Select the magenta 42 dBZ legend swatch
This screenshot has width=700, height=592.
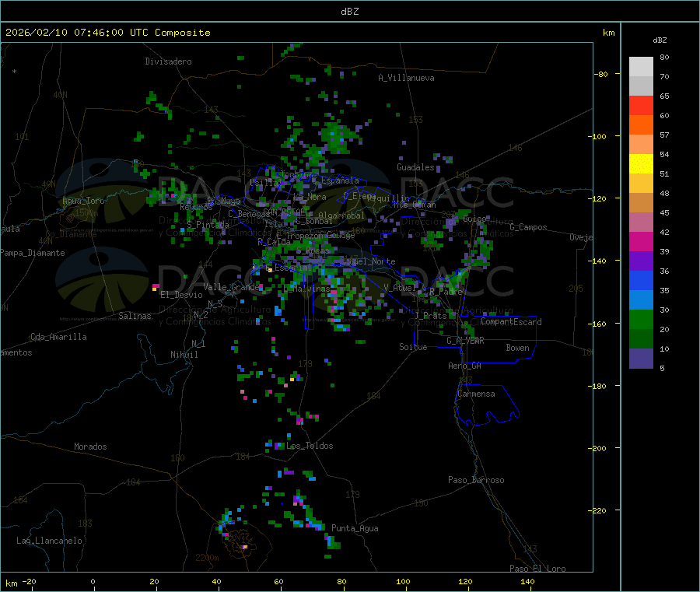pyautogui.click(x=641, y=241)
